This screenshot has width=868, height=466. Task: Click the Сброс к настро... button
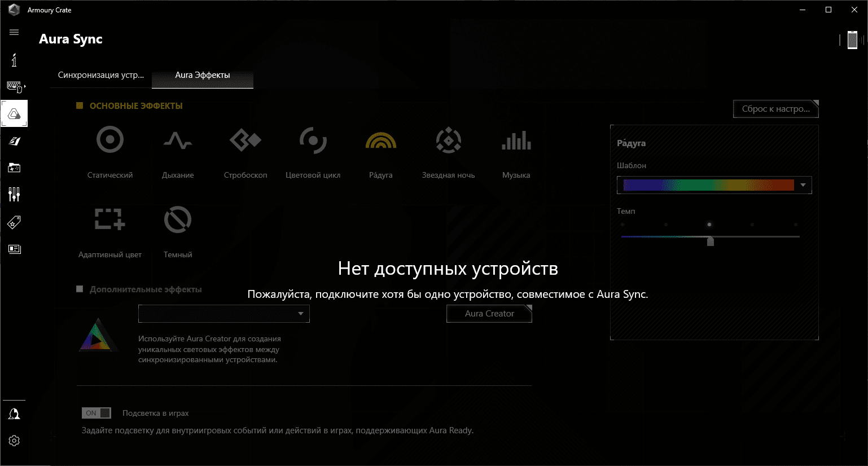pos(776,109)
